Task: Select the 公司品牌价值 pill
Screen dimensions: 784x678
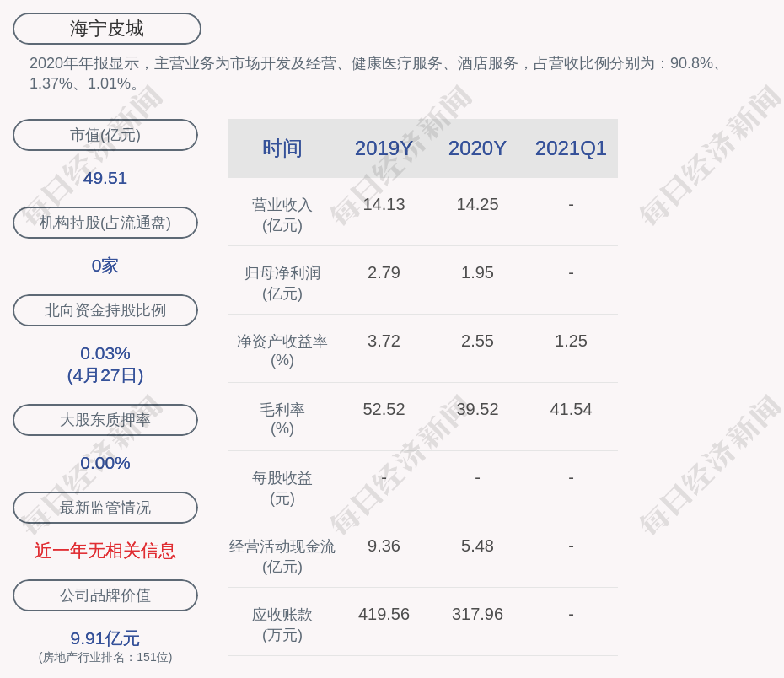Action: (x=105, y=595)
